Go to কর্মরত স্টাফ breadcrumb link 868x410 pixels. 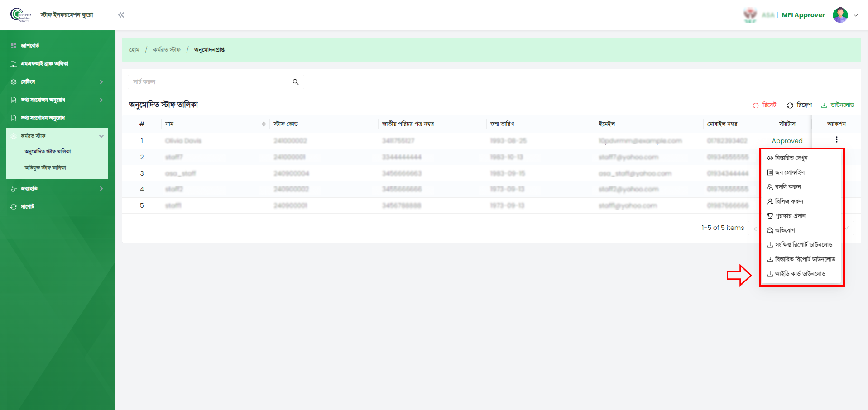[x=167, y=50]
